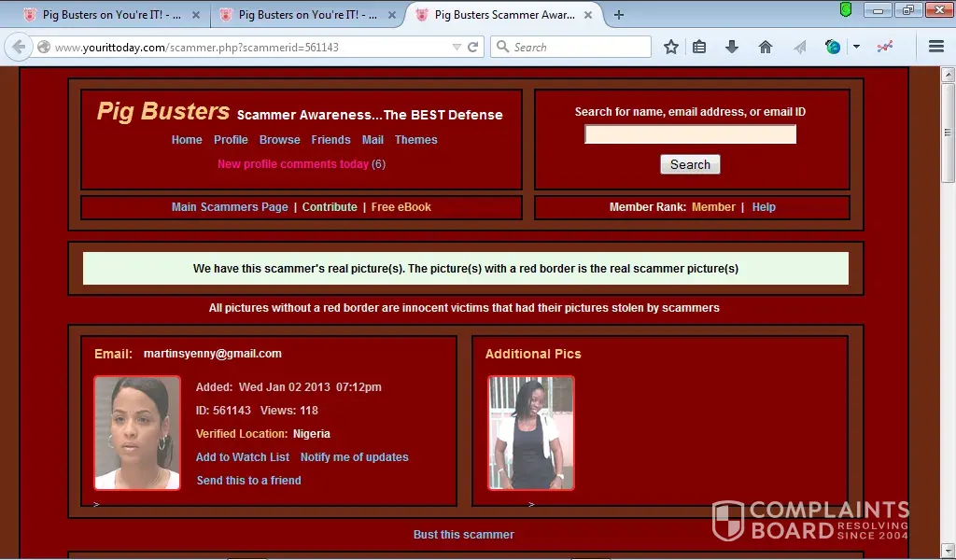Focus the name or email search field

click(690, 135)
